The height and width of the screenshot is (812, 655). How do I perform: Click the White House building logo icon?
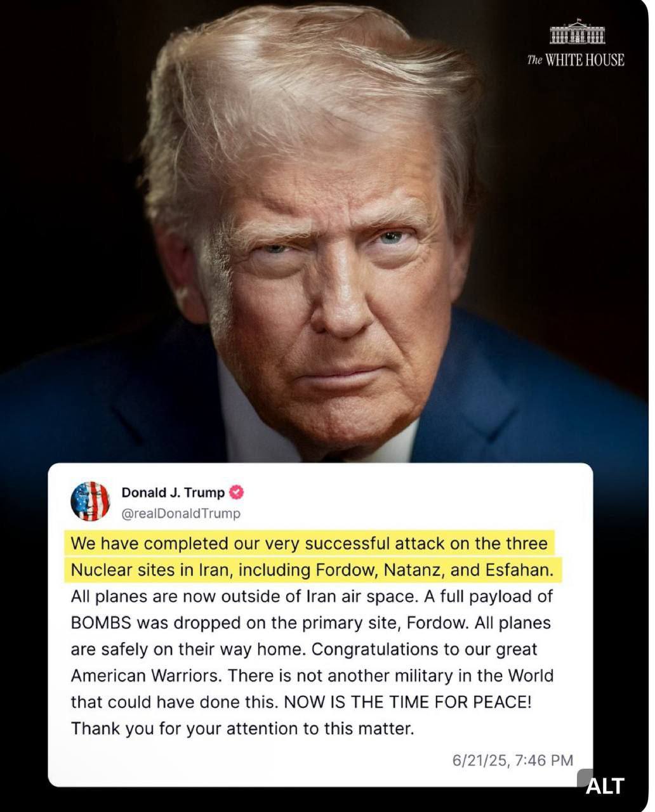(576, 32)
